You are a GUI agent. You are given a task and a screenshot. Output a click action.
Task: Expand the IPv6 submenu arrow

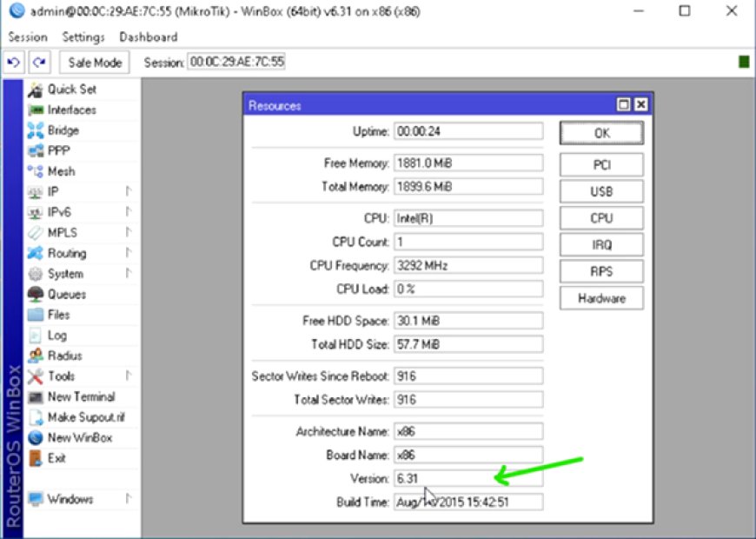pyautogui.click(x=129, y=212)
